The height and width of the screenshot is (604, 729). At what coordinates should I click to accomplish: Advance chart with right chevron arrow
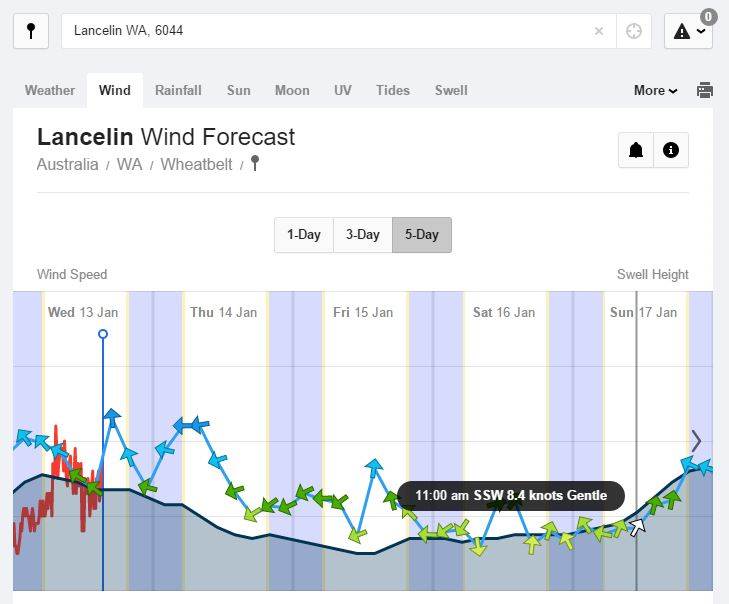click(x=696, y=440)
